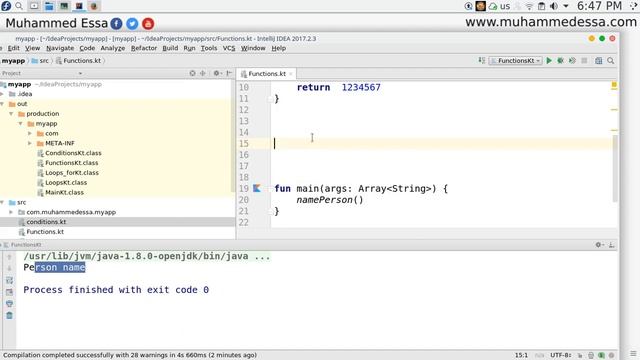Screen dimensions: 640x360
Task: Expand the com folder
Action: pos(30,133)
